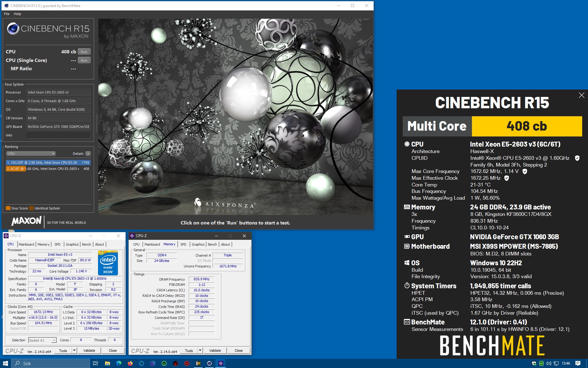Open the notification center icon

pos(578,363)
